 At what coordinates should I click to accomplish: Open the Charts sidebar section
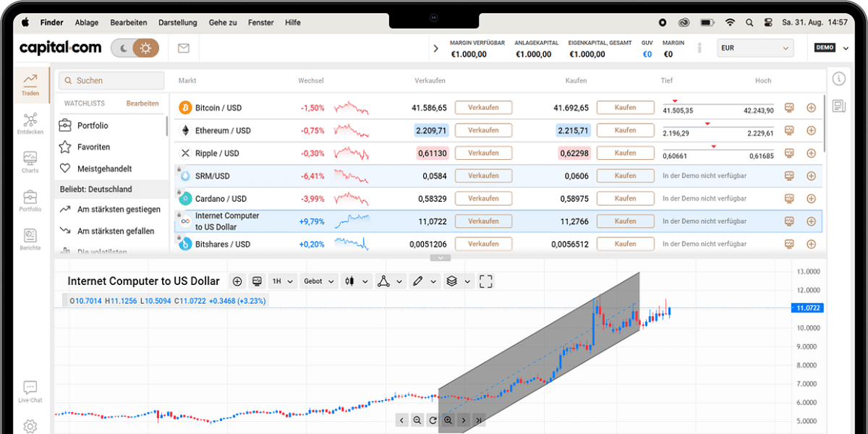click(30, 162)
